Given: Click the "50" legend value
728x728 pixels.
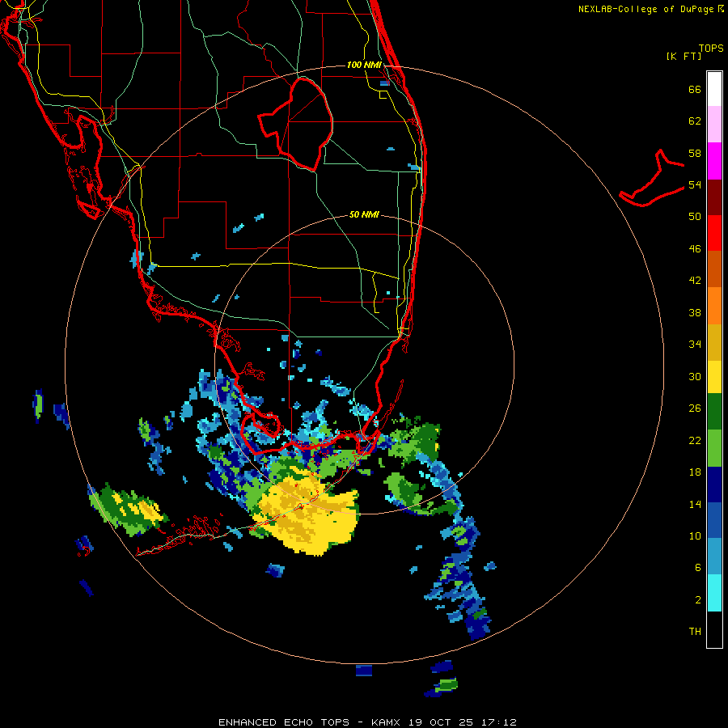Looking at the screenshot, I should 695,217.
